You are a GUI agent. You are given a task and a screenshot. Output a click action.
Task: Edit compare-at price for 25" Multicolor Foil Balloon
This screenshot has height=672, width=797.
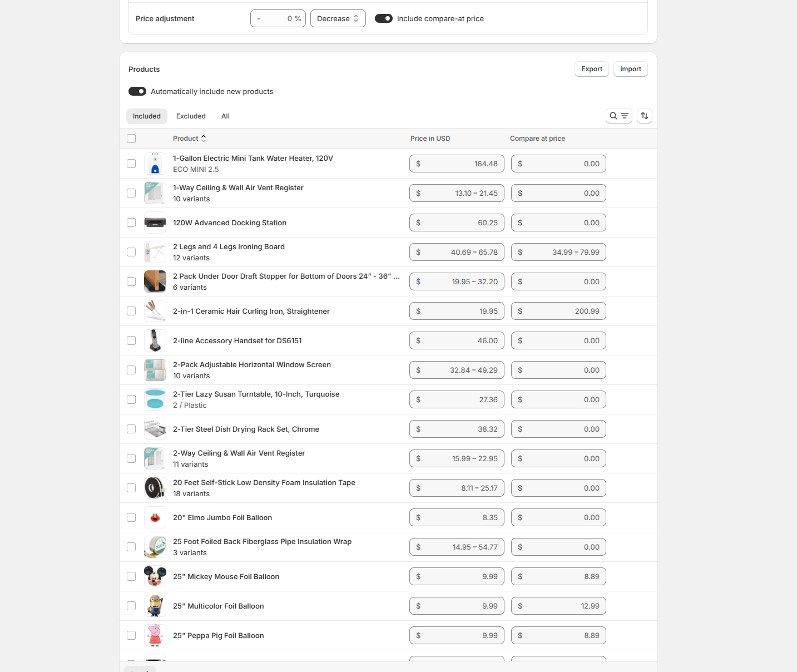coord(558,606)
